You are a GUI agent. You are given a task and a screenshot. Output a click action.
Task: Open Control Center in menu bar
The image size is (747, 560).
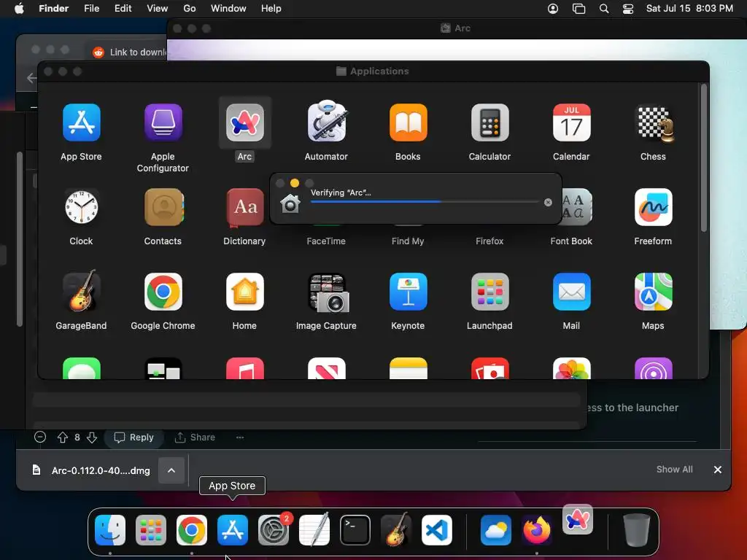(628, 9)
